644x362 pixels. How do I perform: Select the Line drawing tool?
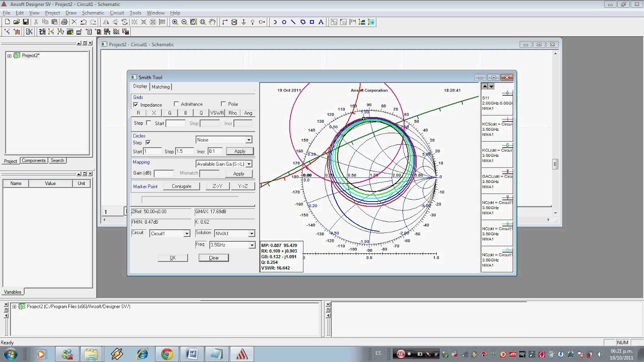293,22
